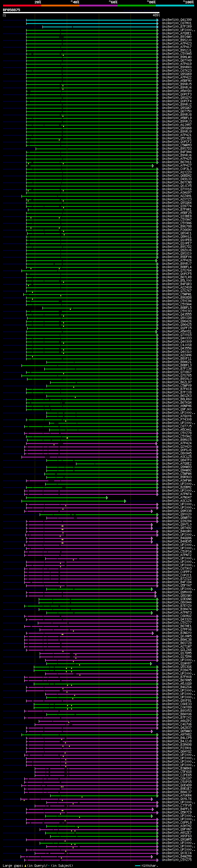
Task: Open the UniRef100_Q84TF0 entry
Action: coord(176,460)
